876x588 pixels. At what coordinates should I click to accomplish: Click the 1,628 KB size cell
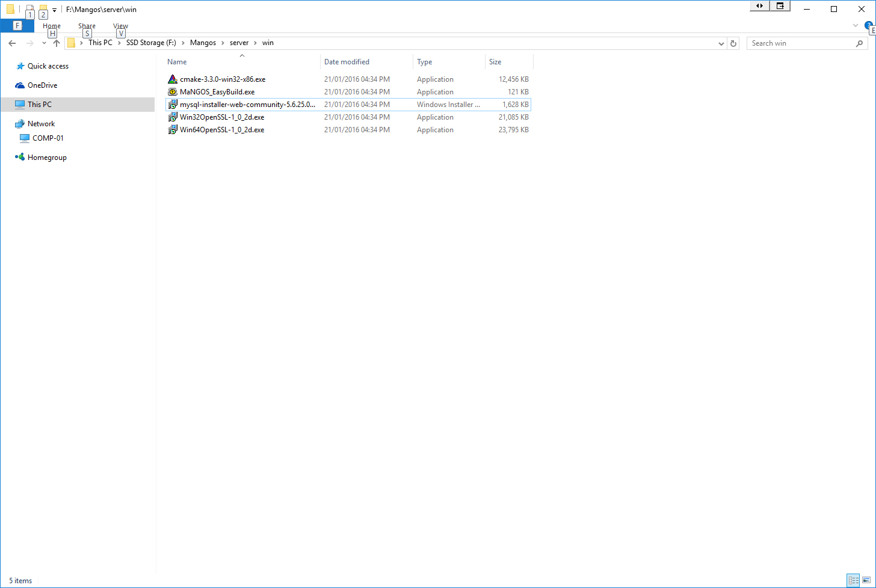pos(515,105)
